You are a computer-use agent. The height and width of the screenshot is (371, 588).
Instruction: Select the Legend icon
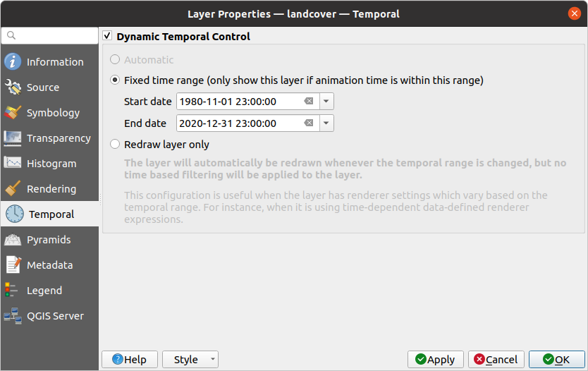click(x=13, y=291)
